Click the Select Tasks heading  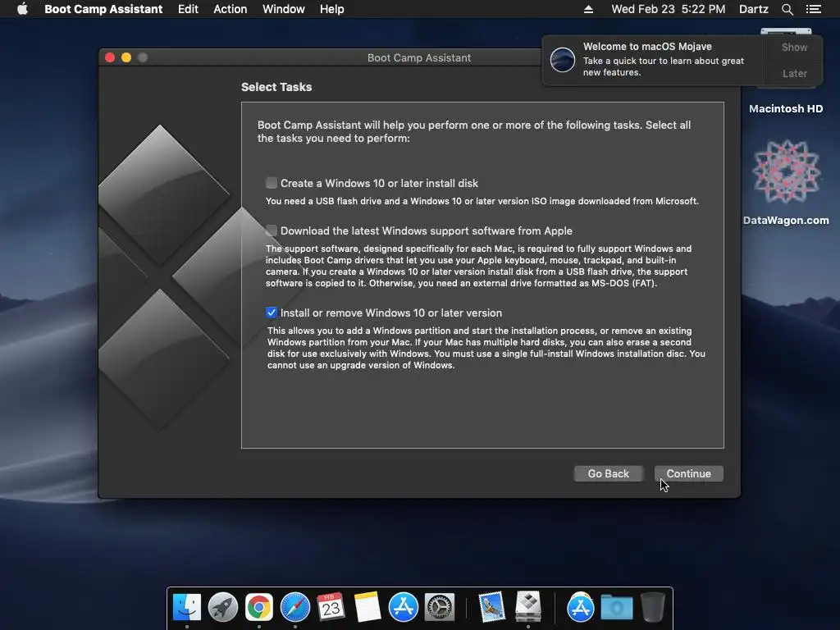(x=276, y=87)
